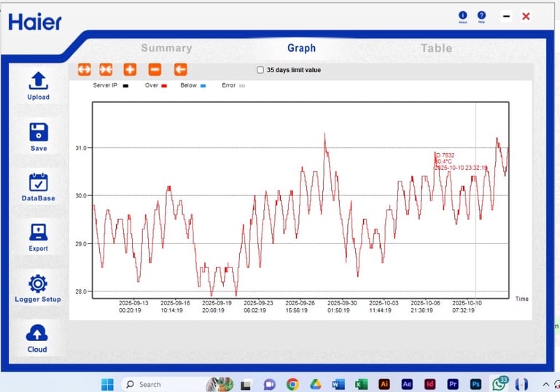Click the Haier logo
The image size is (560, 392).
point(35,22)
